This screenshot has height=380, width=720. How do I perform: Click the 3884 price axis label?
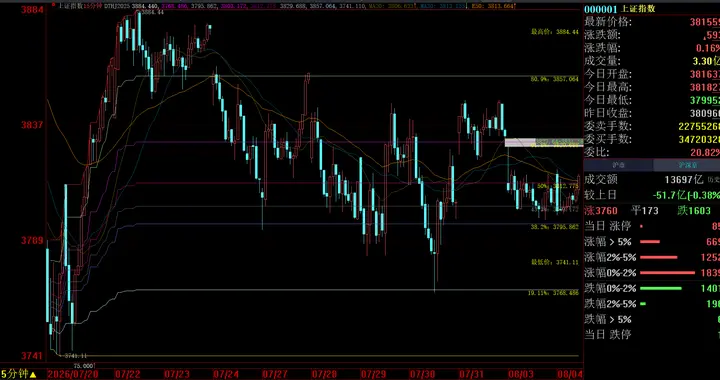coord(32,9)
